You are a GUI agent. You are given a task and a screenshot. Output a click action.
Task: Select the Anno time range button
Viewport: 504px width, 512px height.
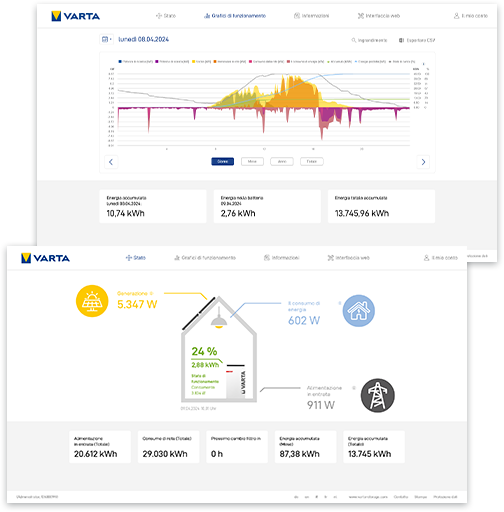pos(282,161)
